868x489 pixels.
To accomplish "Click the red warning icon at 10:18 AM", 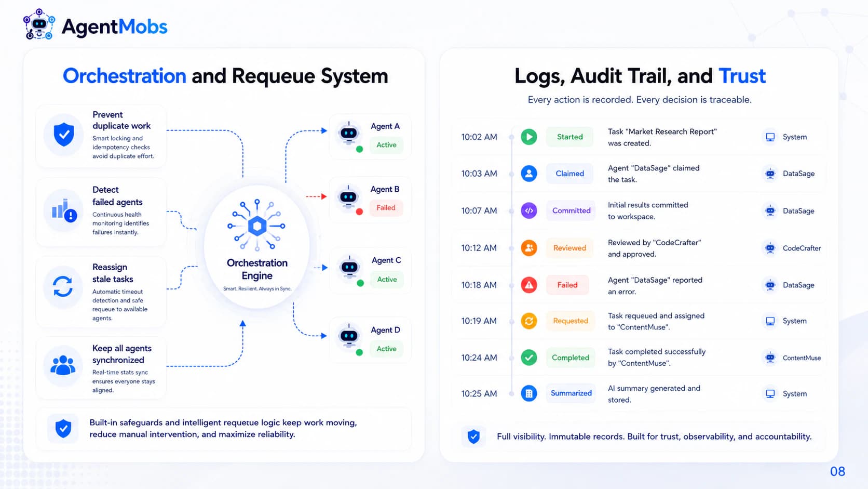I will [529, 285].
